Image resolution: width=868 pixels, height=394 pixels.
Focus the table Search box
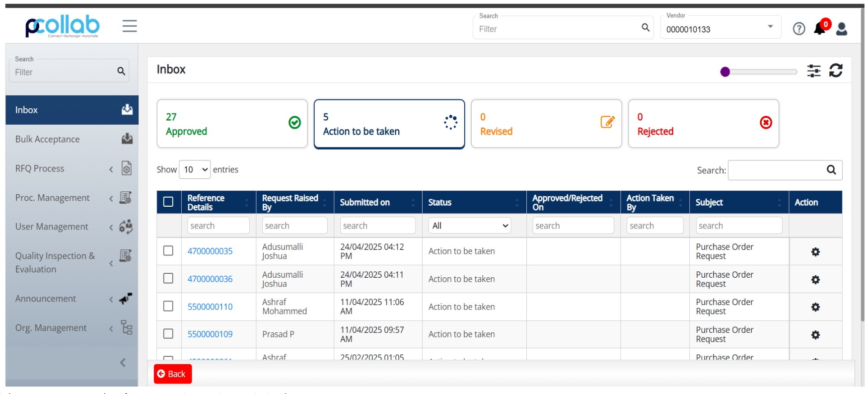click(x=785, y=170)
